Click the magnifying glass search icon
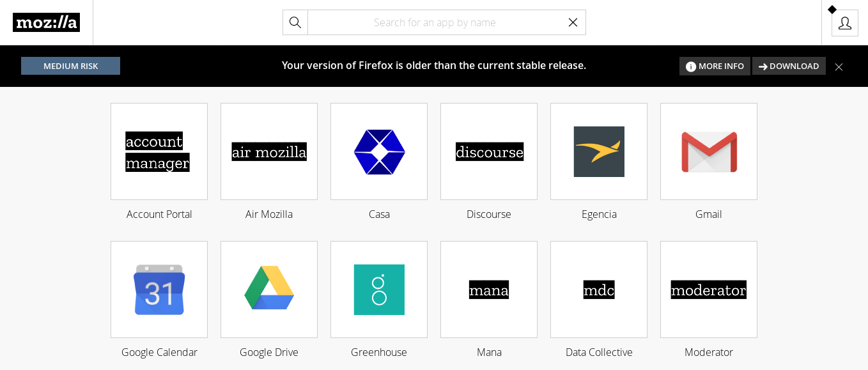This screenshot has width=868, height=370. pyautogui.click(x=295, y=22)
